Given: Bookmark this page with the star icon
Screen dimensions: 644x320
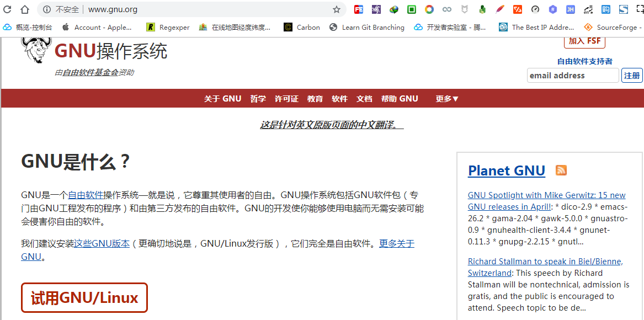Looking at the screenshot, I should pyautogui.click(x=337, y=9).
